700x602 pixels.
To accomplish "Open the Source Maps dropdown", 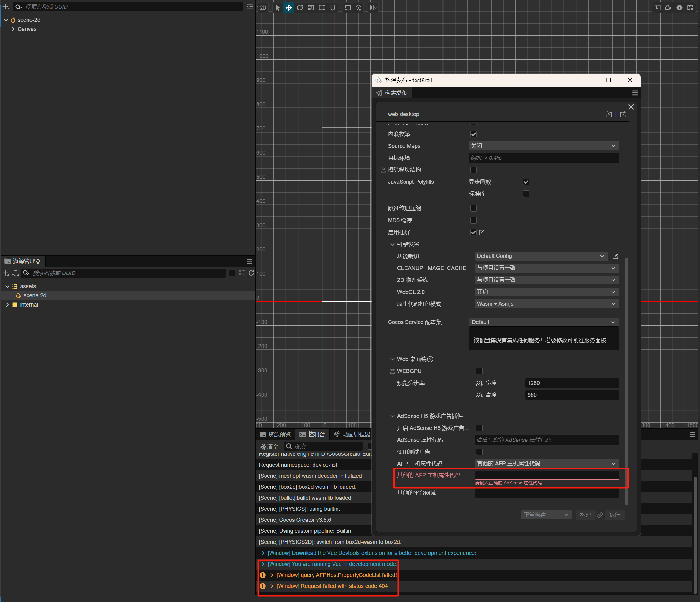I will 543,146.
